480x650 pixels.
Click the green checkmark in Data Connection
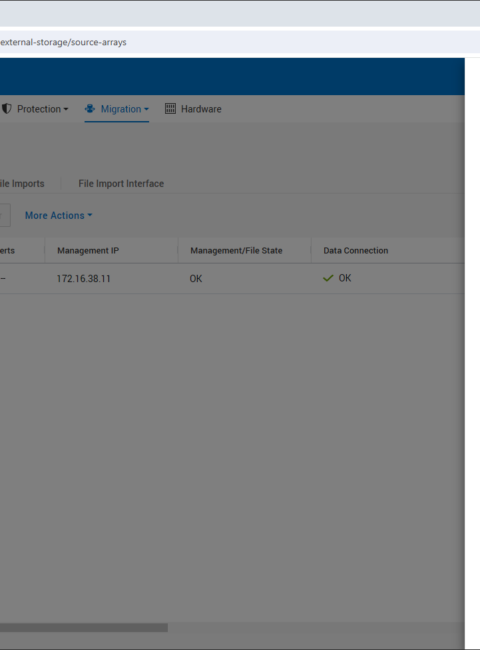(328, 278)
